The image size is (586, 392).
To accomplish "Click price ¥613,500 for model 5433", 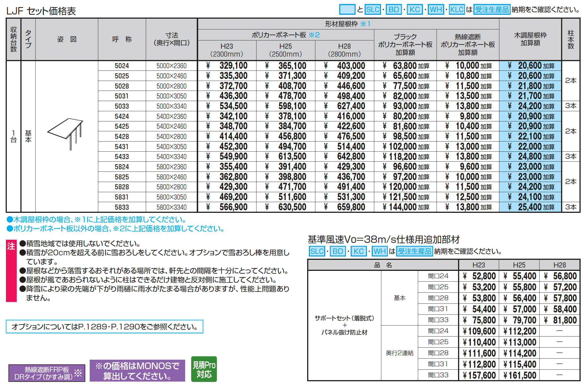I will pos(286,157).
